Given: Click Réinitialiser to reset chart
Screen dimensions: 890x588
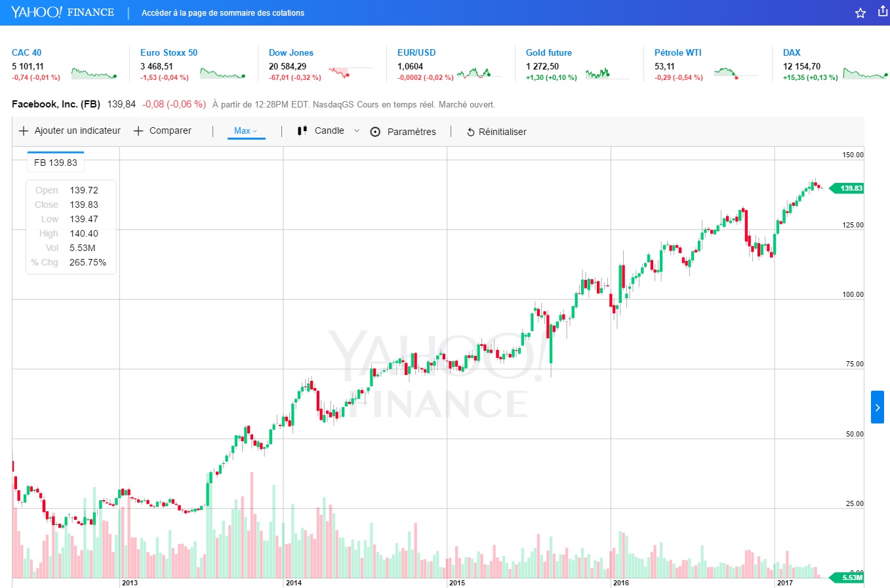Looking at the screenshot, I should 502,132.
